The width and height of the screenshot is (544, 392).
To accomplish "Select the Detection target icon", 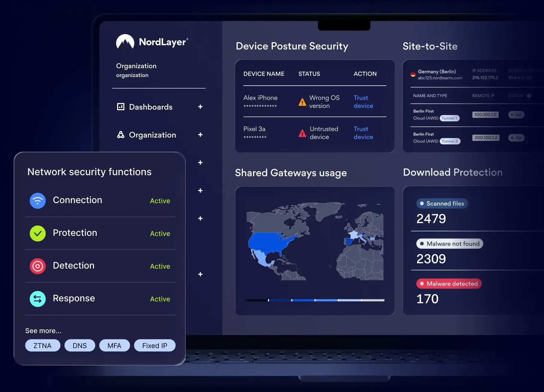I will click(37, 266).
